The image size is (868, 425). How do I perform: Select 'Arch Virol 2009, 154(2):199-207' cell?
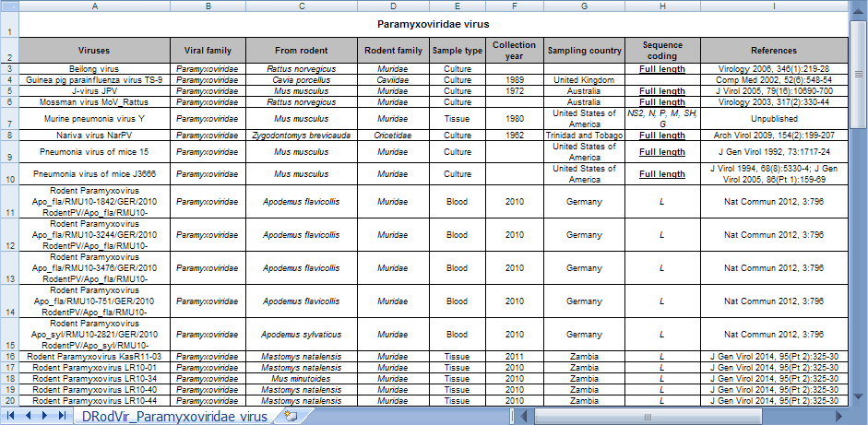[774, 136]
